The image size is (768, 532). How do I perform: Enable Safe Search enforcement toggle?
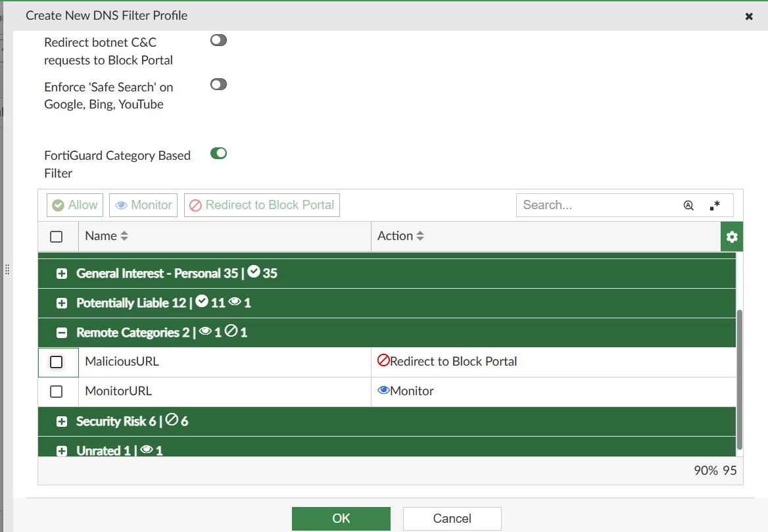[x=218, y=84]
